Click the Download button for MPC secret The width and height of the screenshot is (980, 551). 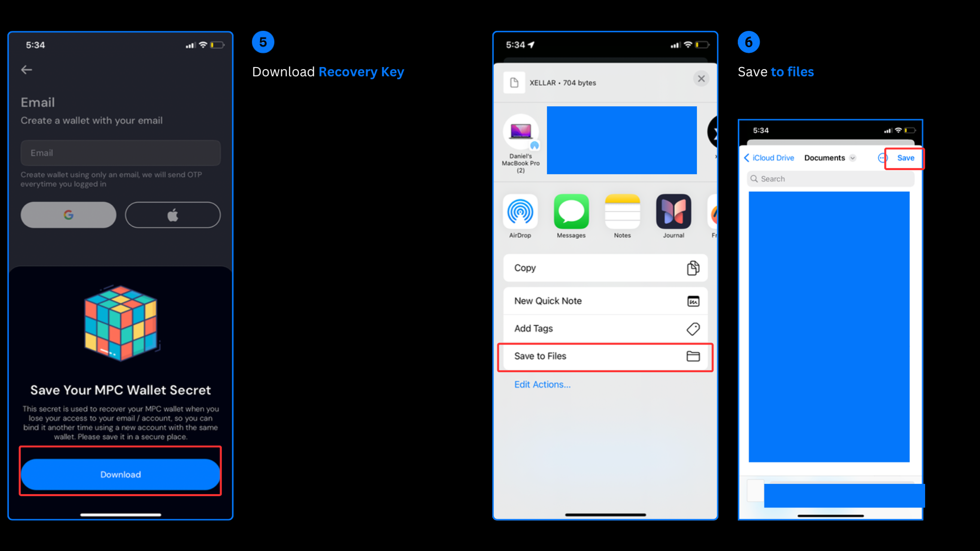click(121, 474)
